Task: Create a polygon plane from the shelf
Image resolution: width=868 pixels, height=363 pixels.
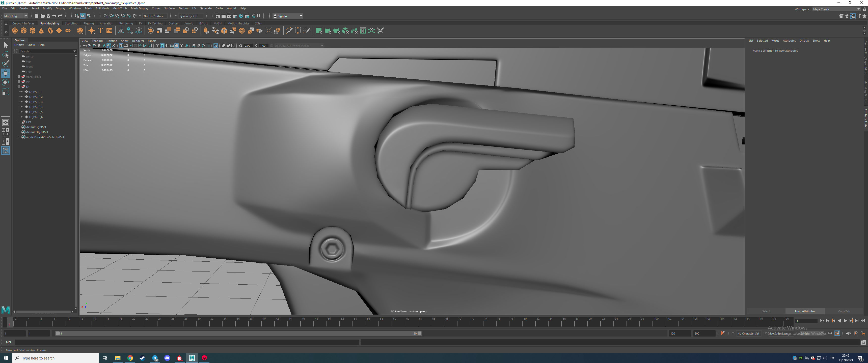Action: (59, 31)
